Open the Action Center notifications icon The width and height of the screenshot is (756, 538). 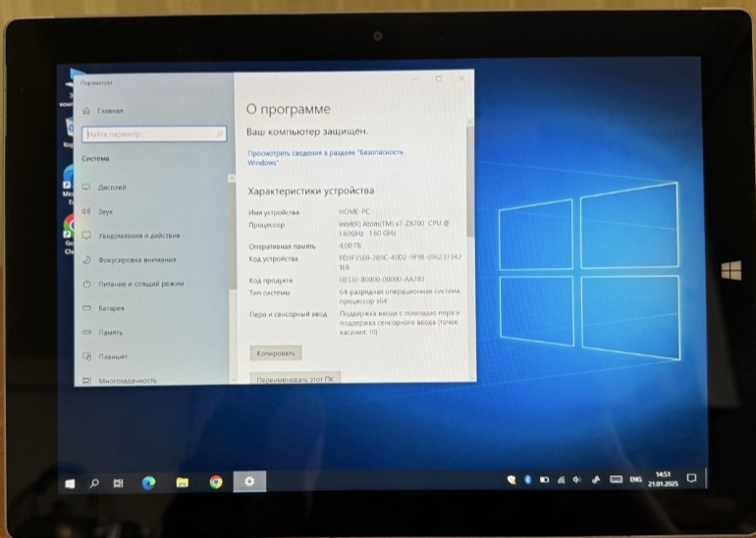tap(691, 478)
